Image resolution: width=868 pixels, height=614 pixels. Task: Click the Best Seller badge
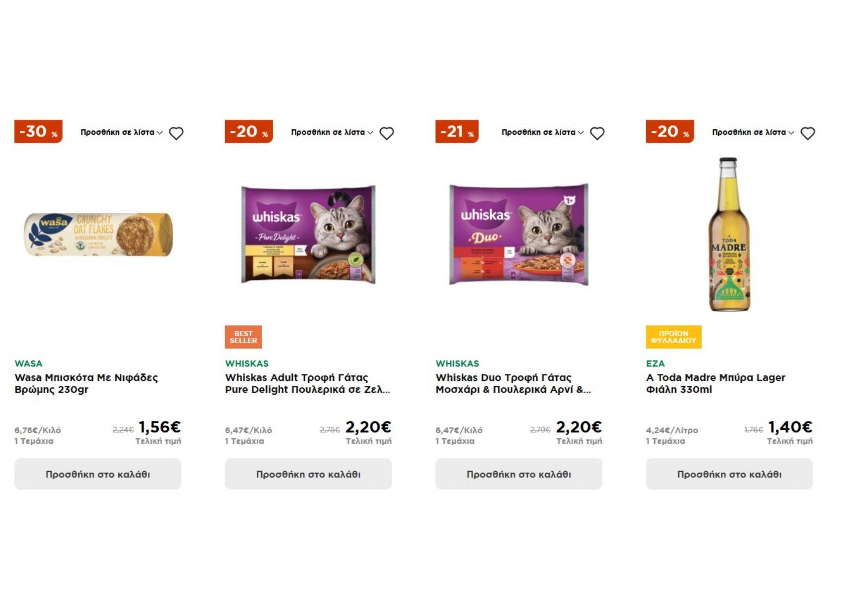pos(243,337)
